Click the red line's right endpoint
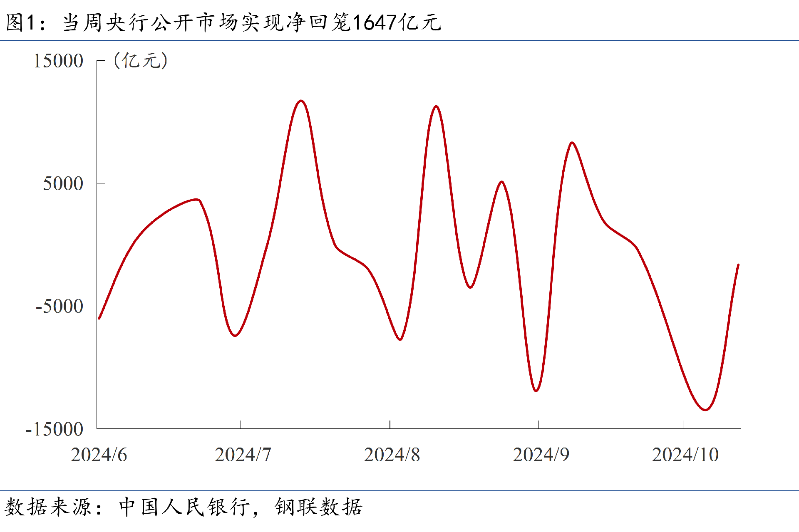 coord(738,265)
